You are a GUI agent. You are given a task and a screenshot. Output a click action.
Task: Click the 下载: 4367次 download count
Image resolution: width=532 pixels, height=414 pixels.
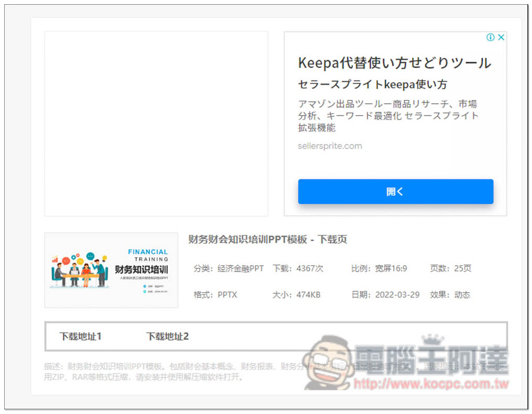click(298, 268)
